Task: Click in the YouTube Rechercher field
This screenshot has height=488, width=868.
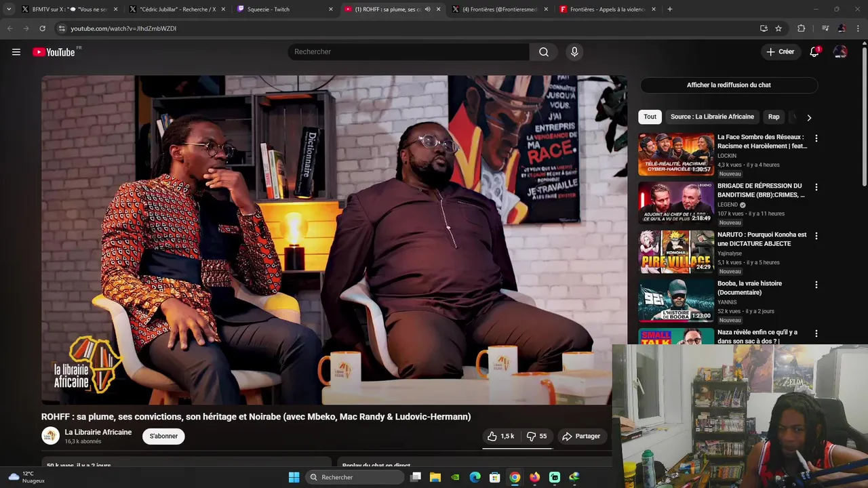Action: pyautogui.click(x=409, y=52)
